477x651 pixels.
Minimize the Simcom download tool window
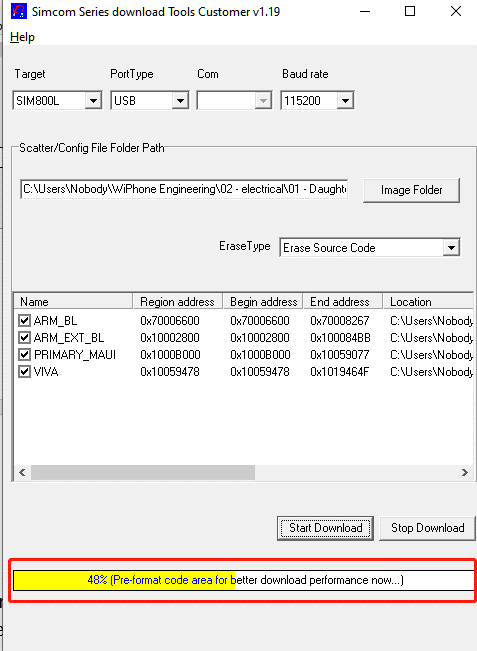365,12
